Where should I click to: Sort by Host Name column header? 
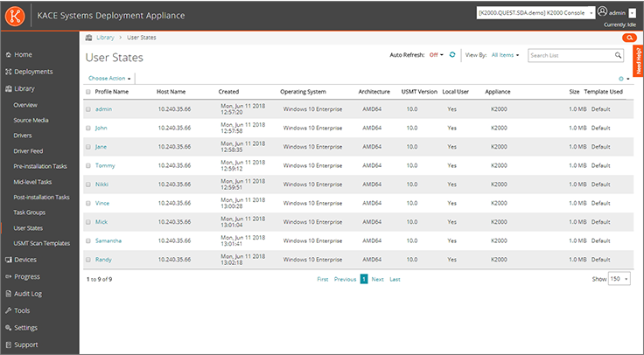click(171, 92)
